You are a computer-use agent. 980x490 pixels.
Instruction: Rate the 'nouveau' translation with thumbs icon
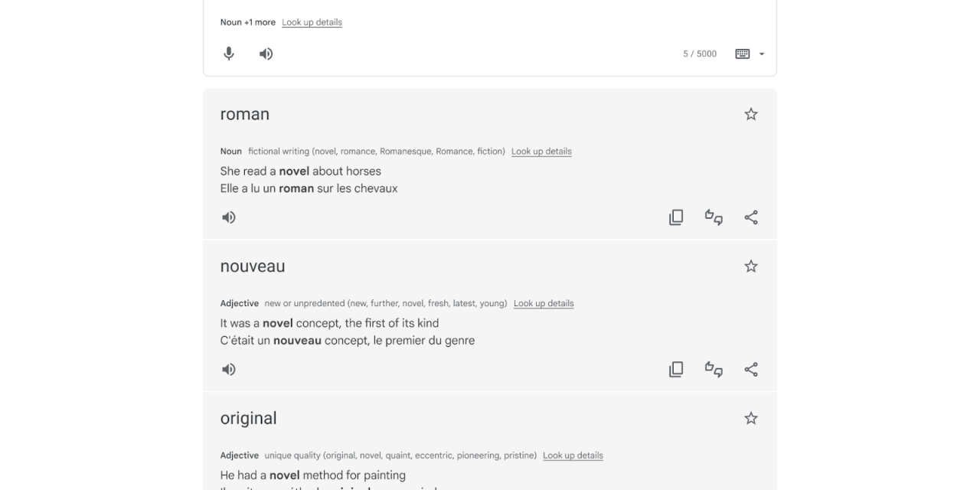click(x=714, y=370)
